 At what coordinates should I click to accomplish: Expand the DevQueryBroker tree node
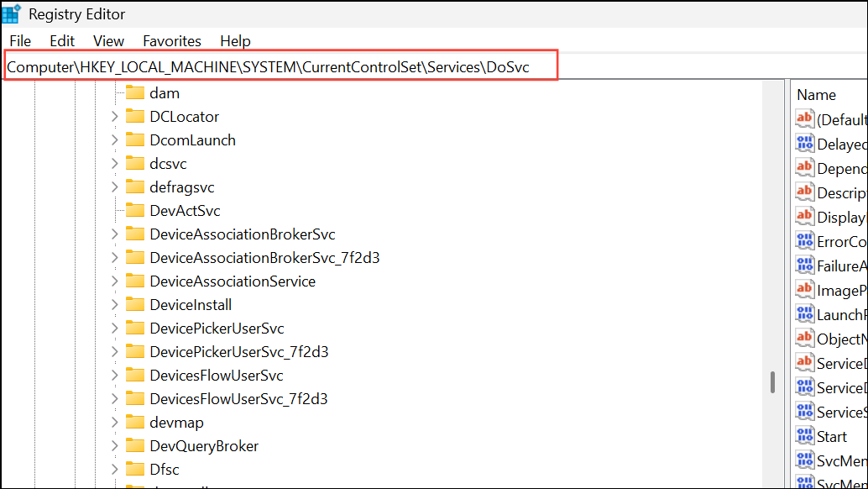(x=115, y=446)
